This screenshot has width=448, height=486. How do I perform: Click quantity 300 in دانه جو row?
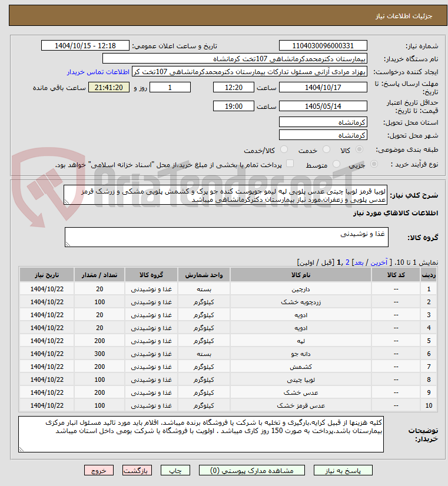point(99,354)
